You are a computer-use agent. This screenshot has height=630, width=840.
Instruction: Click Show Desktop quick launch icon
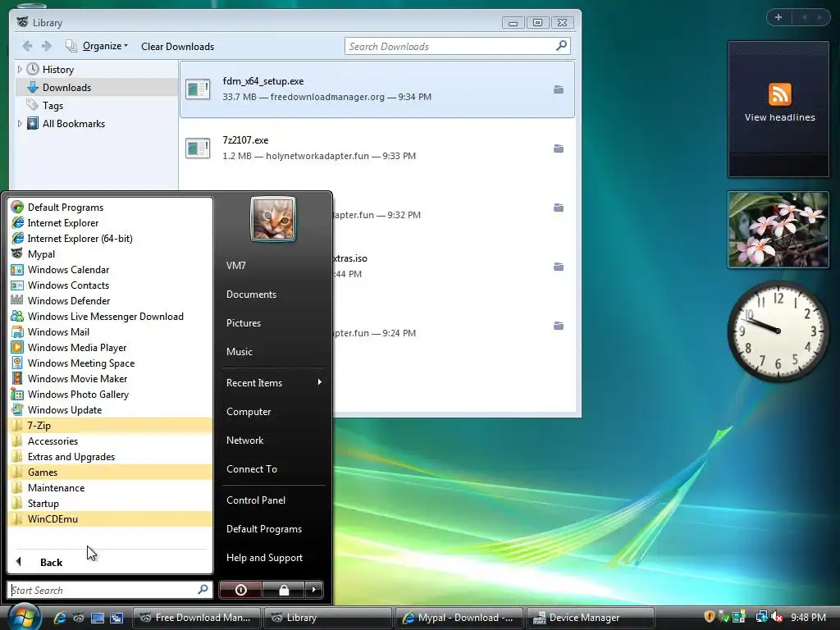pos(98,618)
